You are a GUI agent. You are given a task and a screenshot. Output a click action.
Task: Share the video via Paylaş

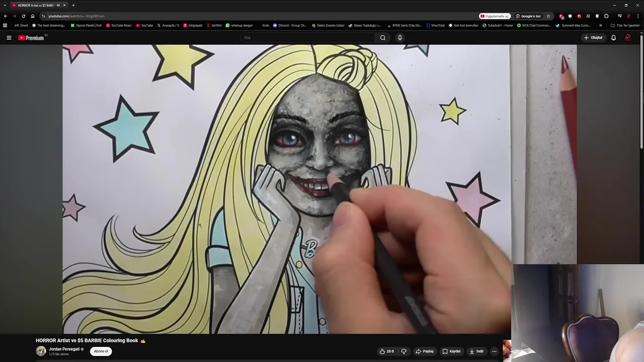click(x=425, y=351)
